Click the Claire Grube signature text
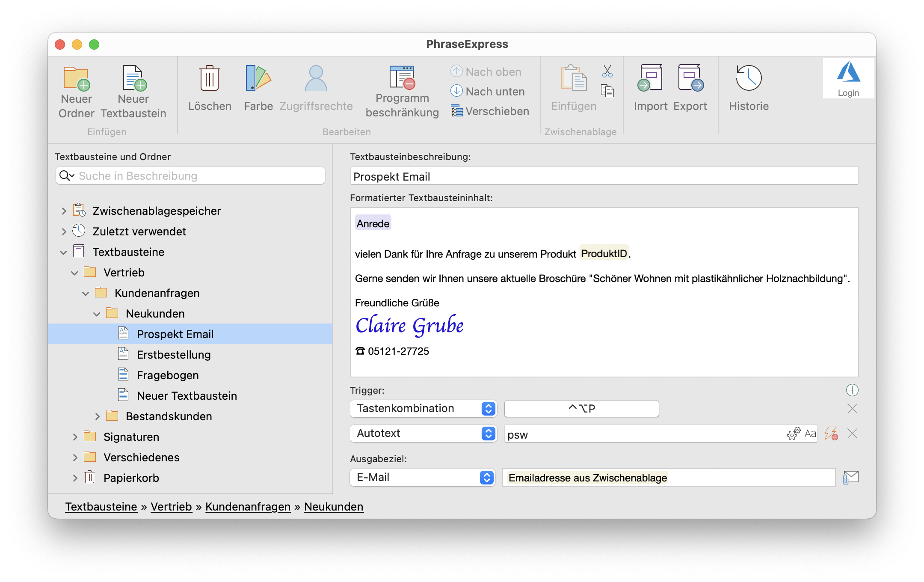 coord(409,325)
